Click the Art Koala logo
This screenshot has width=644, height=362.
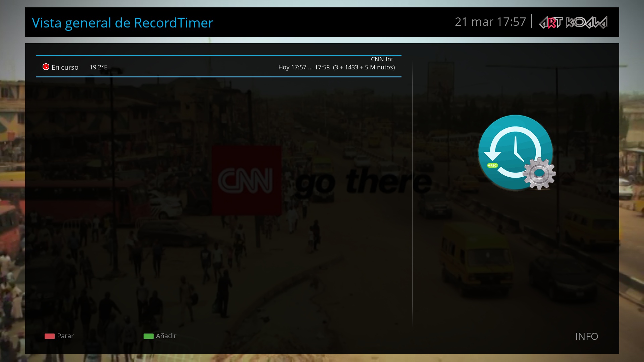pyautogui.click(x=573, y=22)
